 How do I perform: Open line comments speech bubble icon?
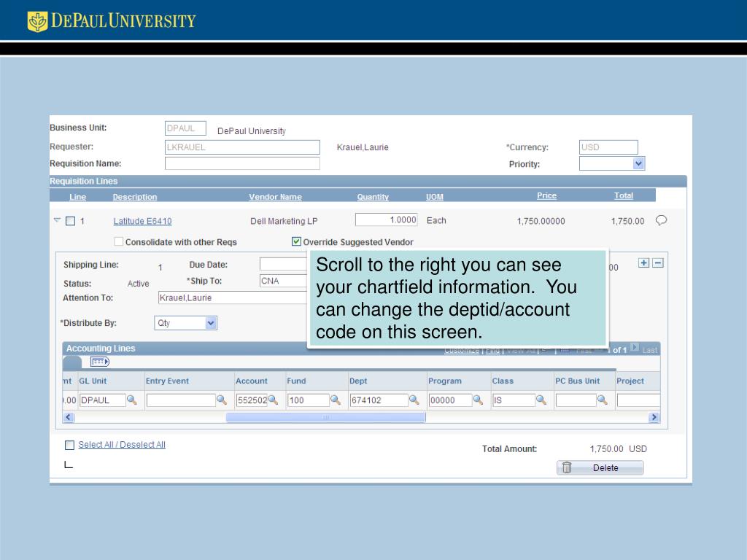661,220
